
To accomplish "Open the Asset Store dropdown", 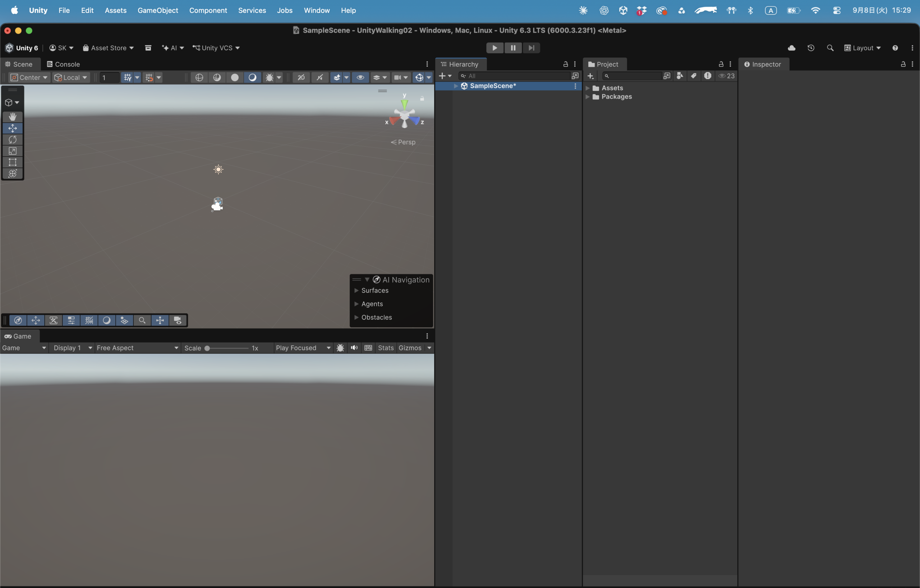I will click(x=108, y=48).
